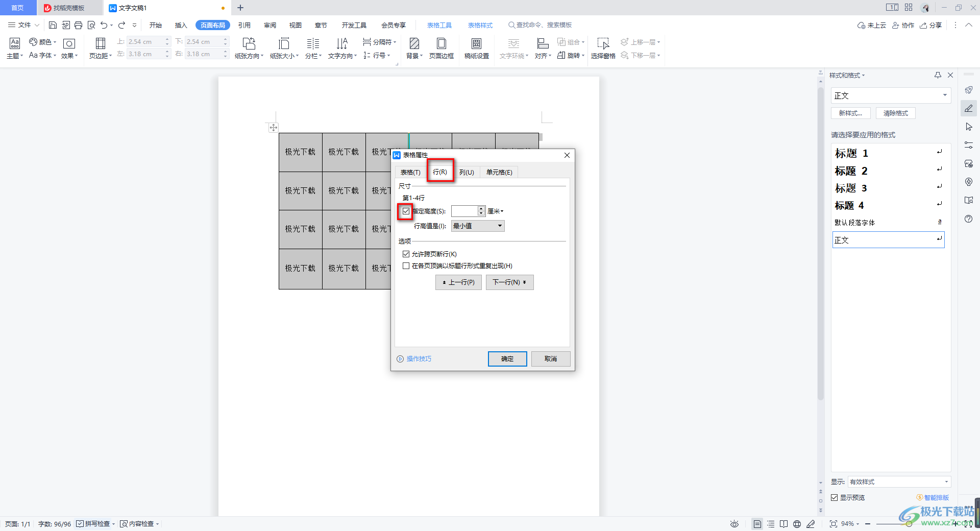The image size is (980, 531).
Task: Switch to the 列(U) tab
Action: coord(467,172)
